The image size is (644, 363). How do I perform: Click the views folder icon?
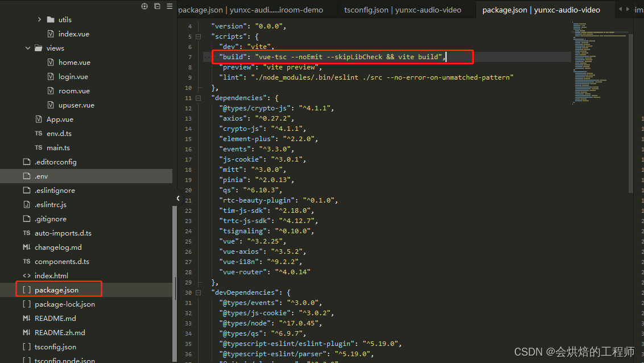pyautogui.click(x=39, y=48)
